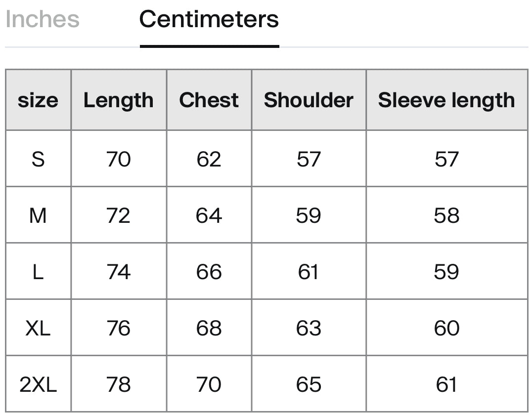Click the M sleeve length value 58
The image size is (532, 415).
[x=447, y=215]
